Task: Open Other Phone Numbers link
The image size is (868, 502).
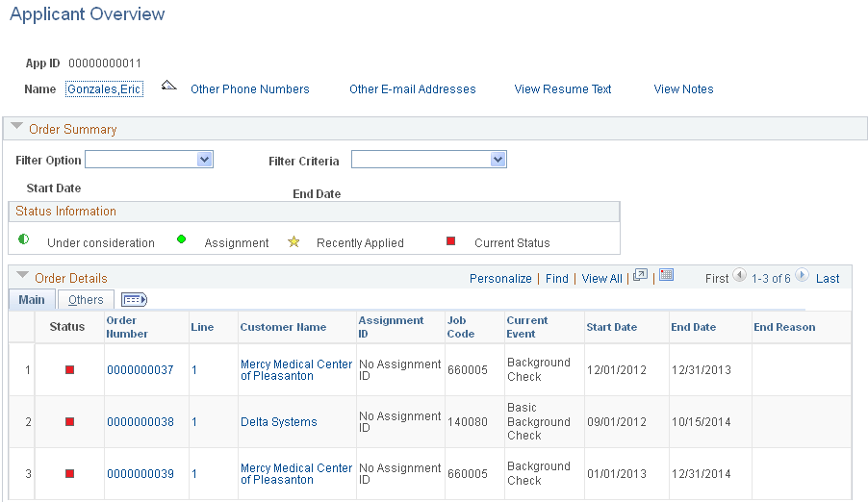Action: (x=249, y=89)
